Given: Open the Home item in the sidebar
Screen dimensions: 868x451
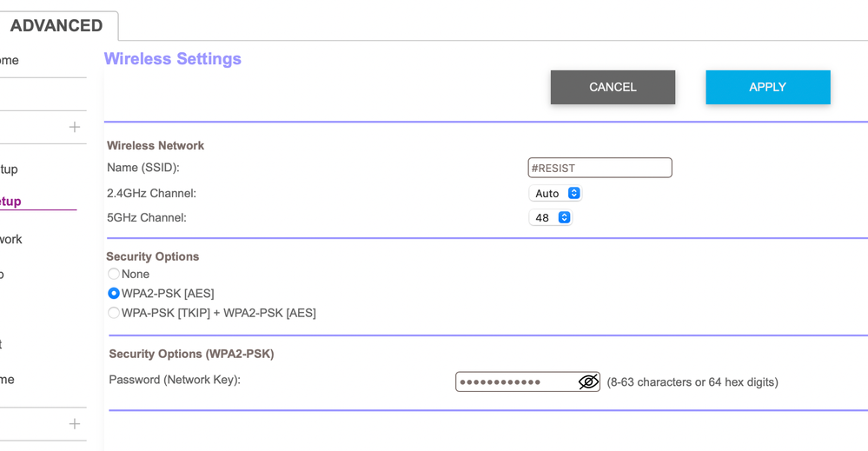Looking at the screenshot, I should pos(9,60).
